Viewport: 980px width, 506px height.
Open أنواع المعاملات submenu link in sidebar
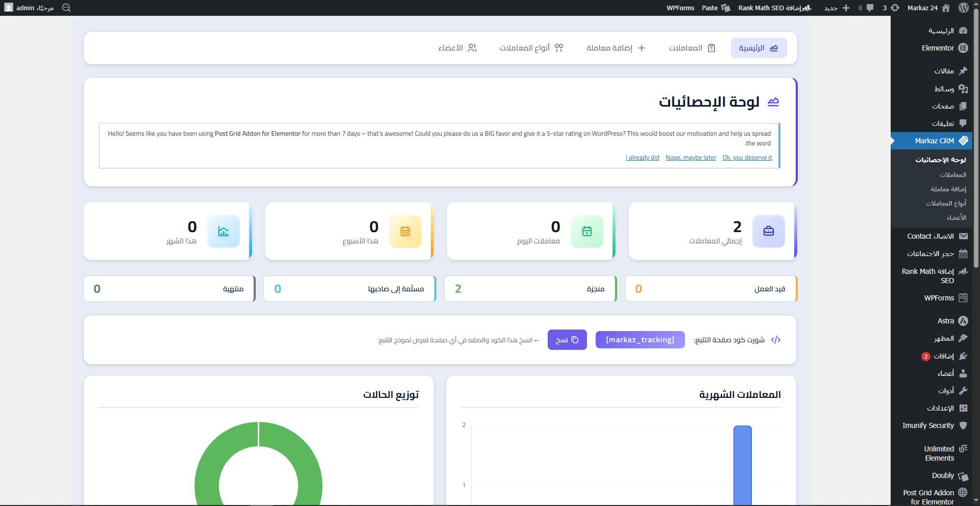[946, 204]
